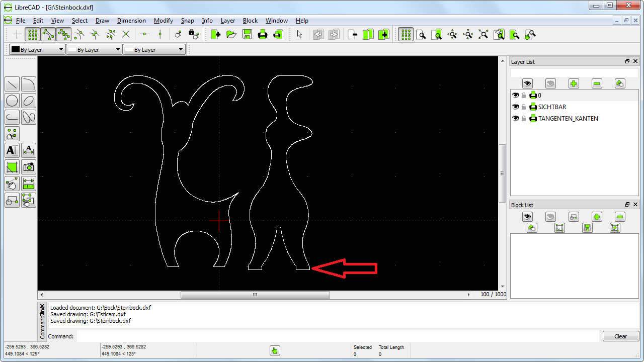Click the Layer List filter field

click(x=574, y=73)
